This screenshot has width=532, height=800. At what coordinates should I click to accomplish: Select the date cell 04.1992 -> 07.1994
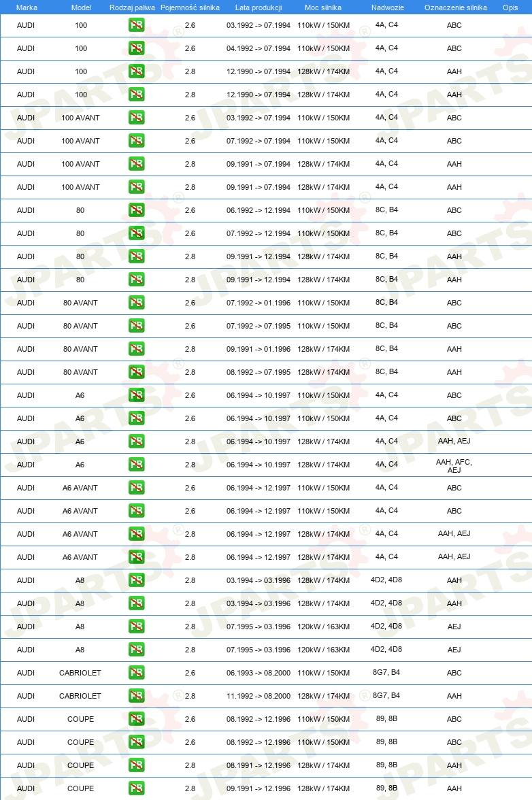(x=259, y=48)
